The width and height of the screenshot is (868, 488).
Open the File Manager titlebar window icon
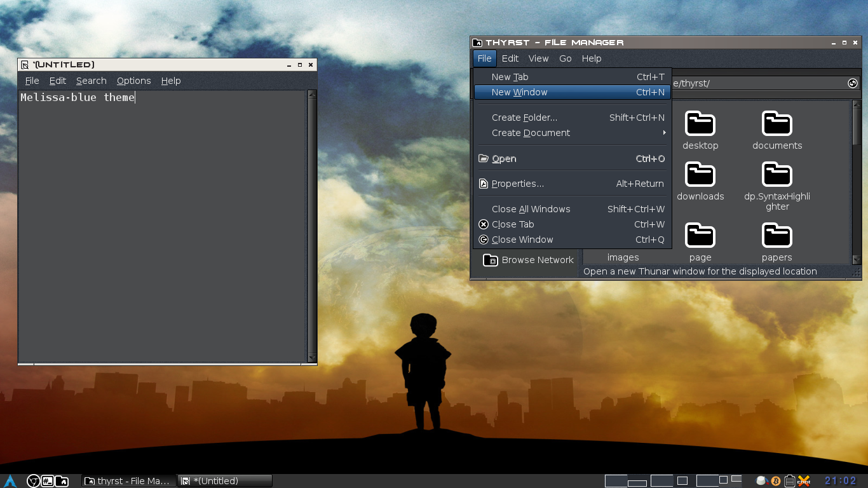point(477,43)
